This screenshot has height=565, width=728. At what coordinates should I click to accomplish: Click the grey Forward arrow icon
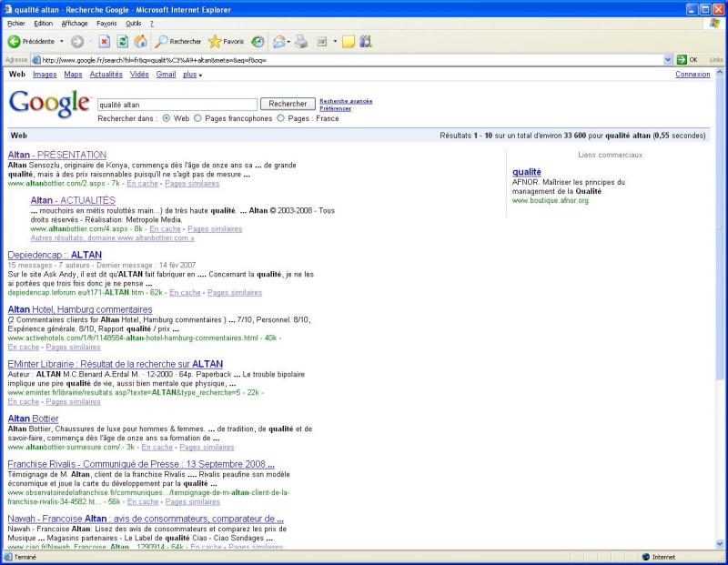pos(77,41)
